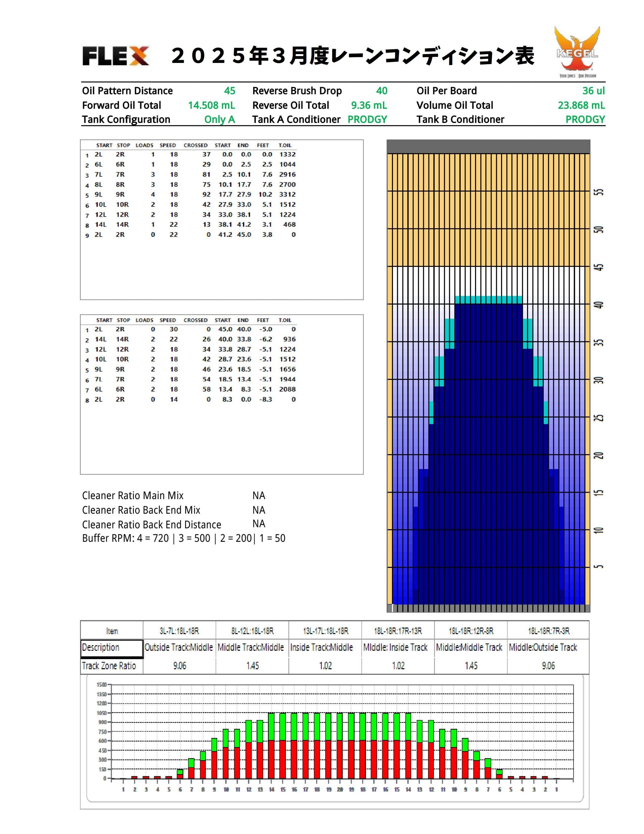Select the 13L-17L:18L-18R column header
The image size is (644, 834).
point(325,631)
